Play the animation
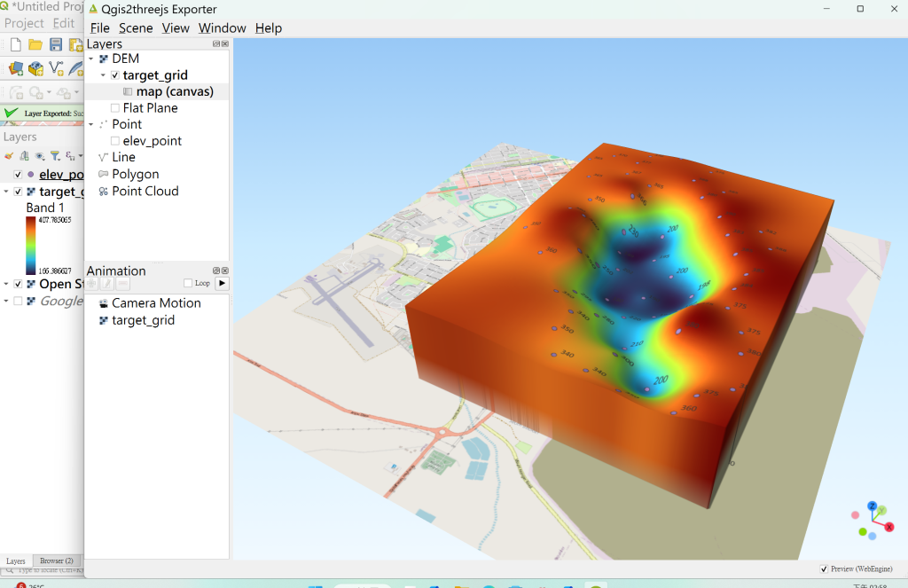The width and height of the screenshot is (908, 588). (x=223, y=283)
